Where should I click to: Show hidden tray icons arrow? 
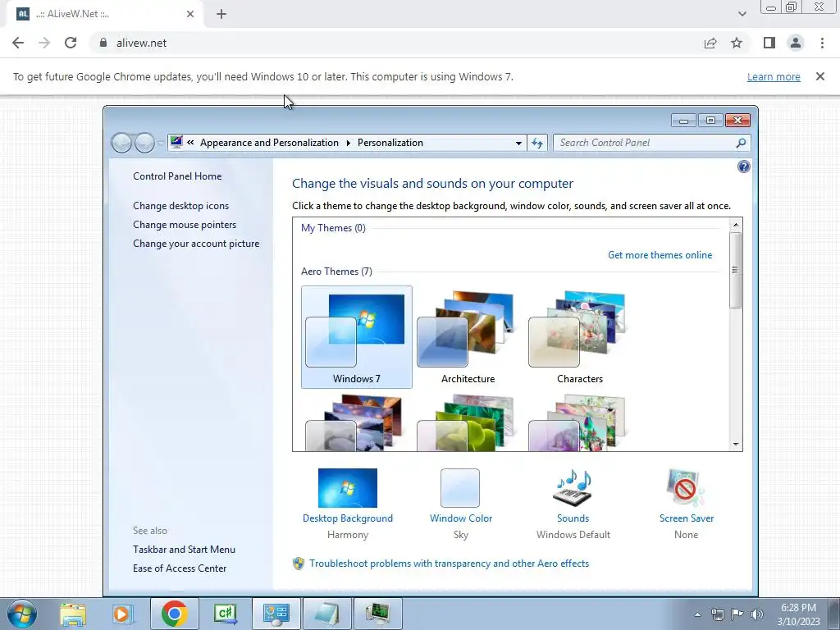[x=697, y=614]
